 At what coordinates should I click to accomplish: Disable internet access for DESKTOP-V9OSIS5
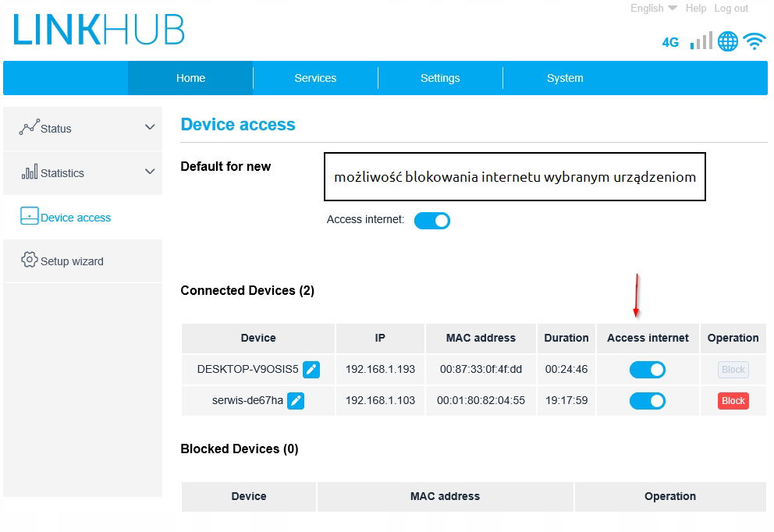(647, 370)
